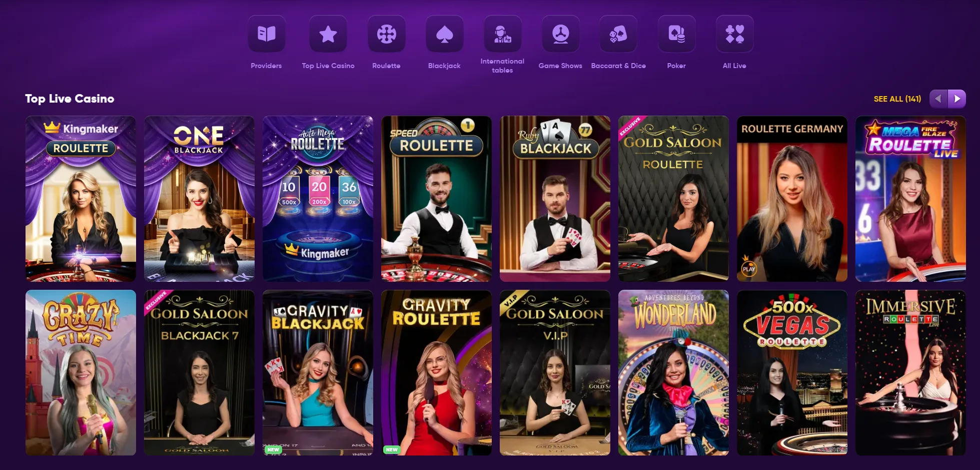This screenshot has height=470, width=980.
Task: Open the ONE Blackjack game tile
Action: pyautogui.click(x=199, y=199)
